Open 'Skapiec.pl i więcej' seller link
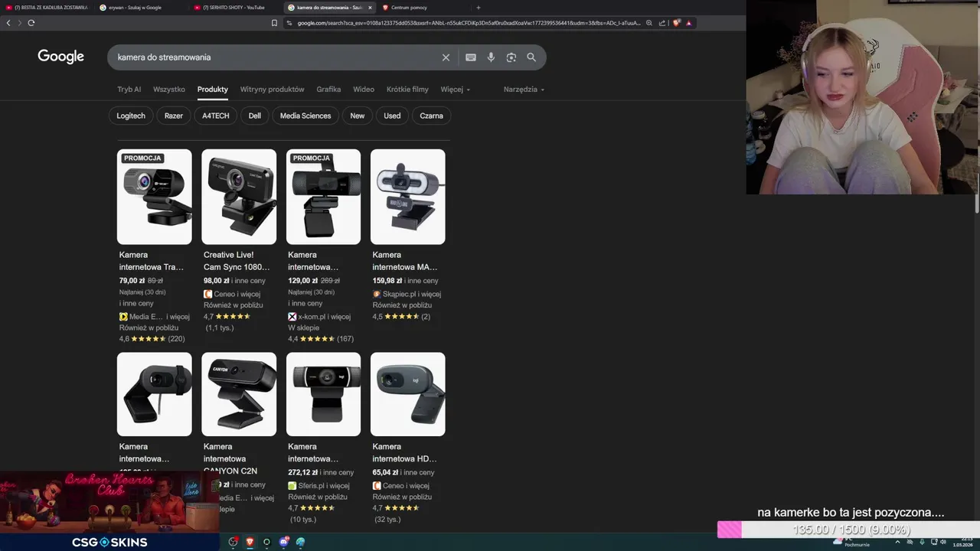This screenshot has height=551, width=980. [x=407, y=294]
